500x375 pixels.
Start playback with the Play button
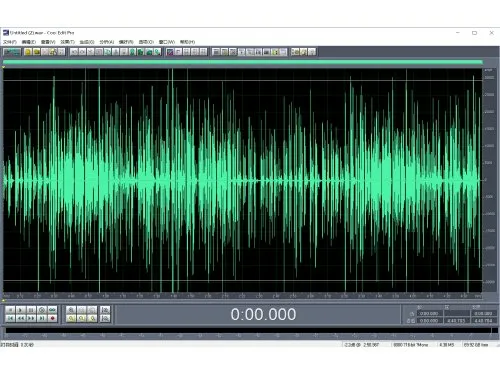(x=20, y=310)
